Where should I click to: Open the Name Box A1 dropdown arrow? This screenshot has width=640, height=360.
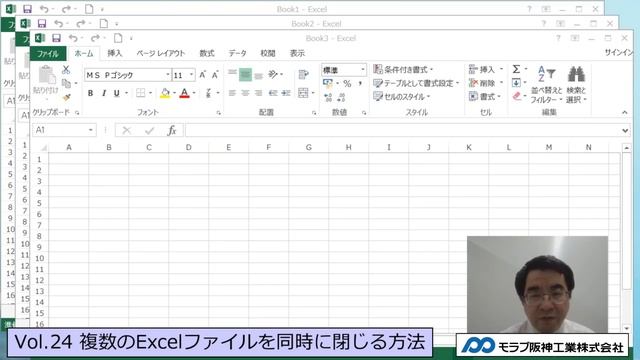pos(91,130)
